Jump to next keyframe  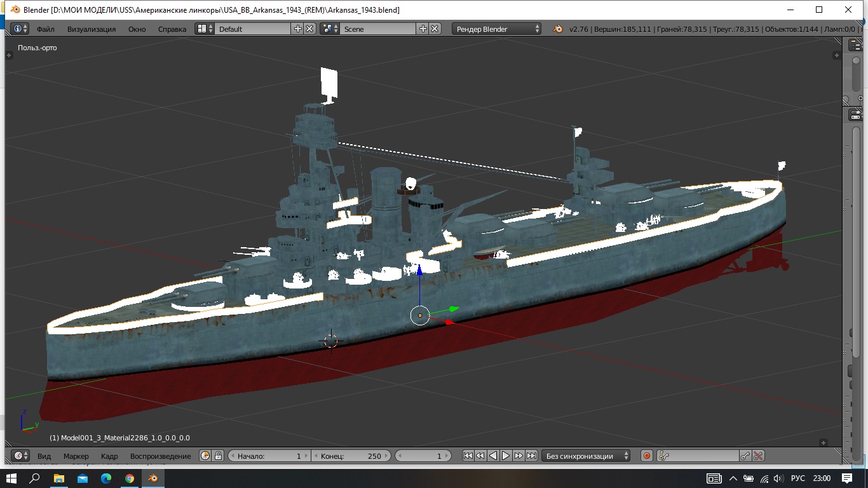[519, 456]
